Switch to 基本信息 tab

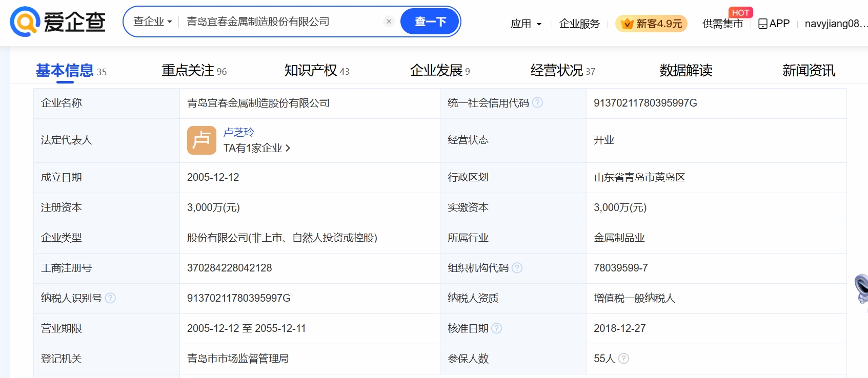click(x=71, y=71)
